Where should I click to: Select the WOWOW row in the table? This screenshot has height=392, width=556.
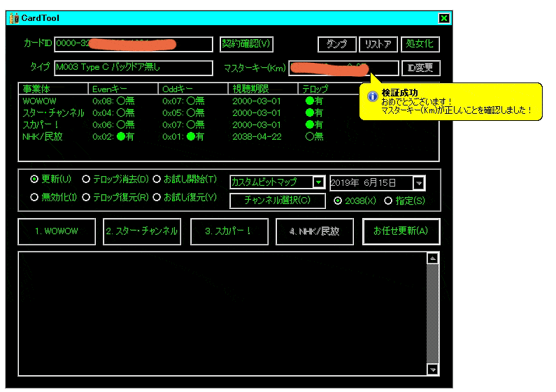coord(229,101)
